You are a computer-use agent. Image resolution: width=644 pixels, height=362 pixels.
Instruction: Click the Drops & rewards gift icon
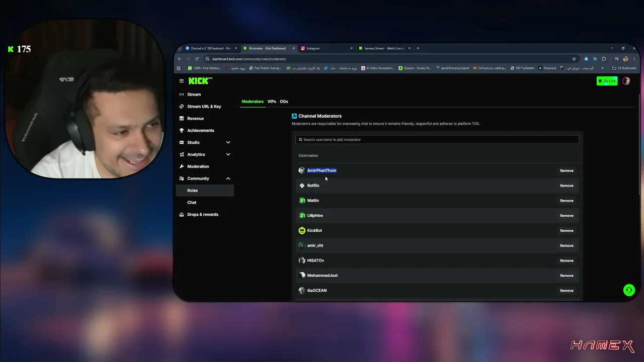pyautogui.click(x=182, y=215)
